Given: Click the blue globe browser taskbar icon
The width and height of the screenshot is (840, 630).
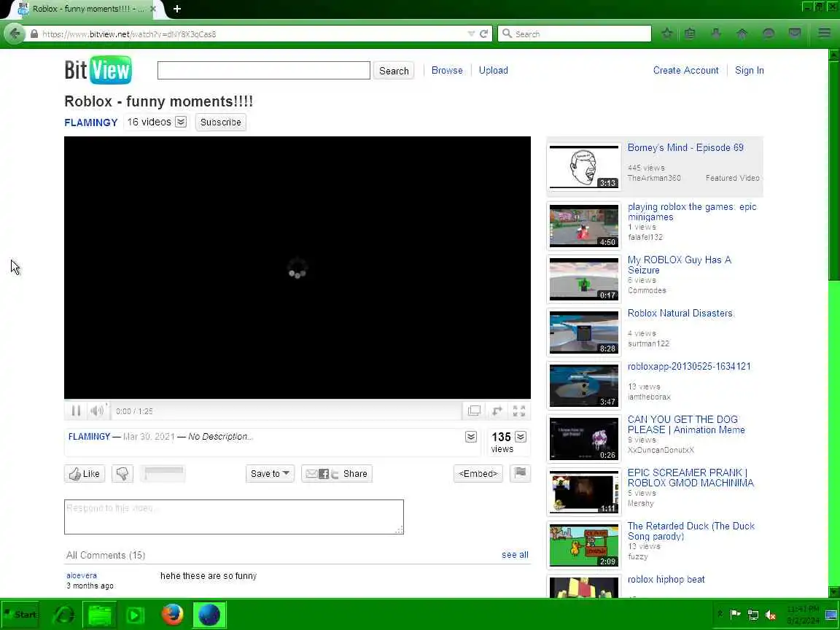Looking at the screenshot, I should click(209, 615).
